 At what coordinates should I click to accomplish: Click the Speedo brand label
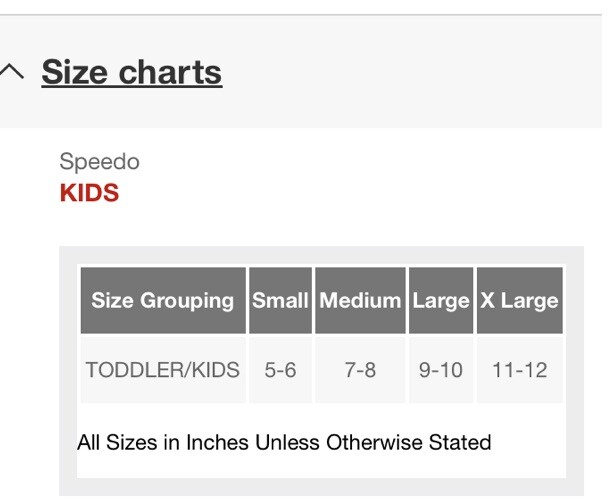99,161
